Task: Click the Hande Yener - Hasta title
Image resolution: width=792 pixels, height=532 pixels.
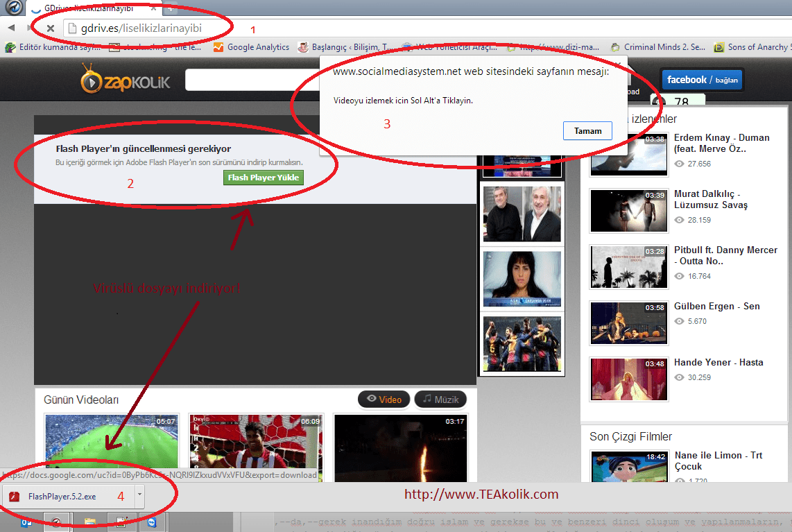Action: click(x=718, y=362)
